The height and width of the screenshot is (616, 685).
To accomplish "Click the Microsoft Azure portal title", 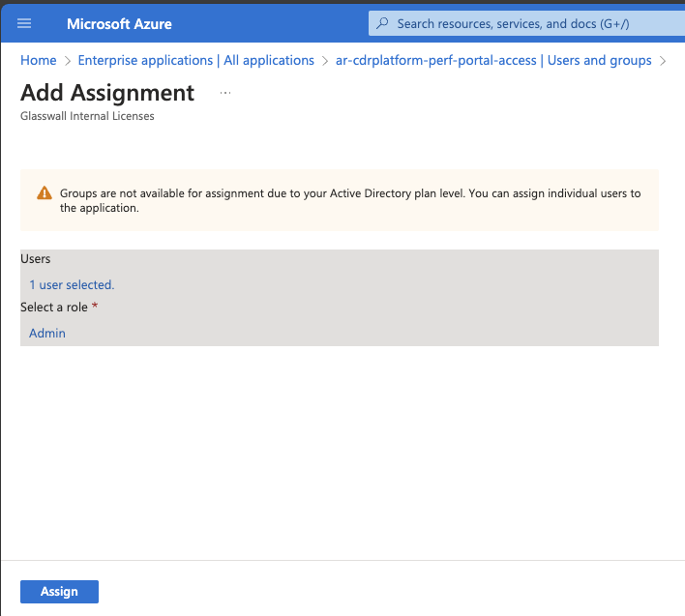I will pos(119,23).
